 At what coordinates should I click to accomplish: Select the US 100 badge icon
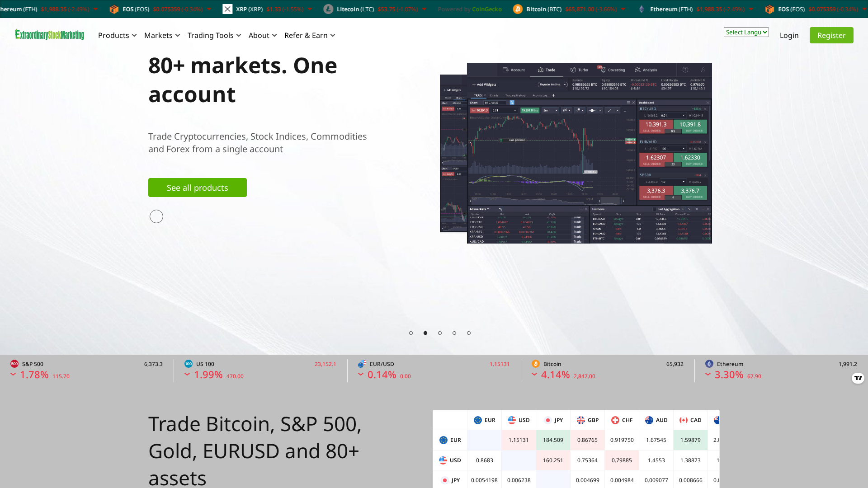189,364
